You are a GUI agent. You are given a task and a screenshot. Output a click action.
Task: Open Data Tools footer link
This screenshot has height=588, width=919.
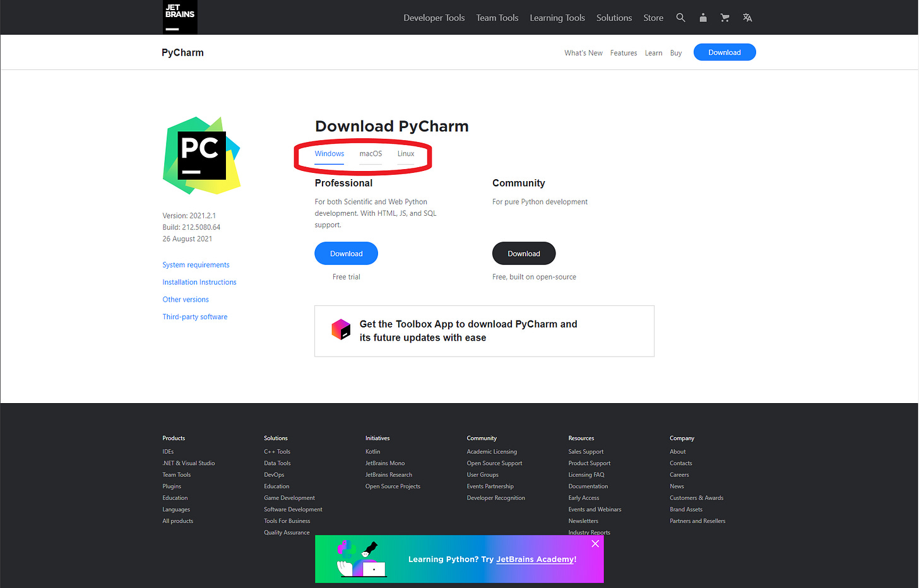click(x=277, y=463)
